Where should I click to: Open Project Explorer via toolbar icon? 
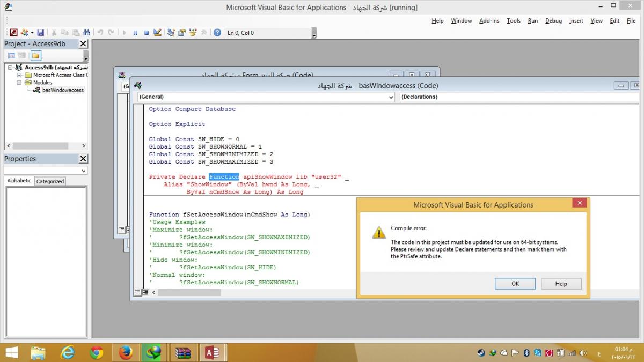tap(171, 33)
